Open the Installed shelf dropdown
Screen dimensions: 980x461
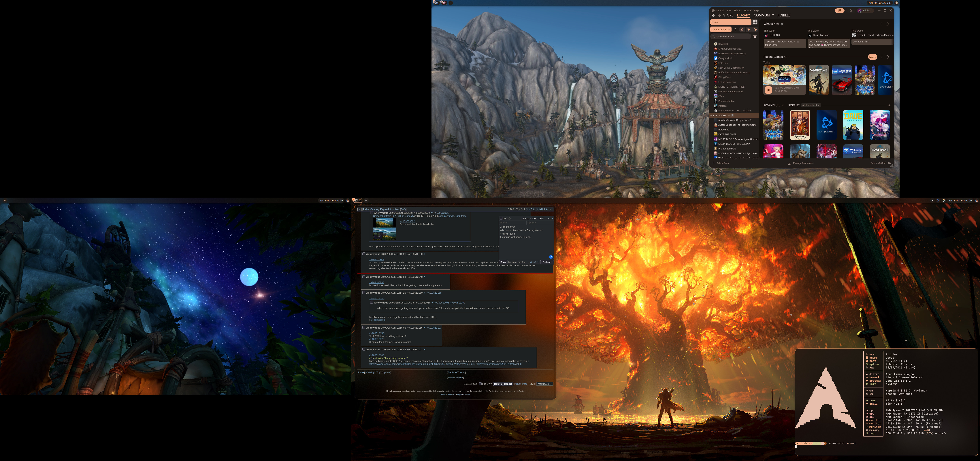pyautogui.click(x=783, y=105)
